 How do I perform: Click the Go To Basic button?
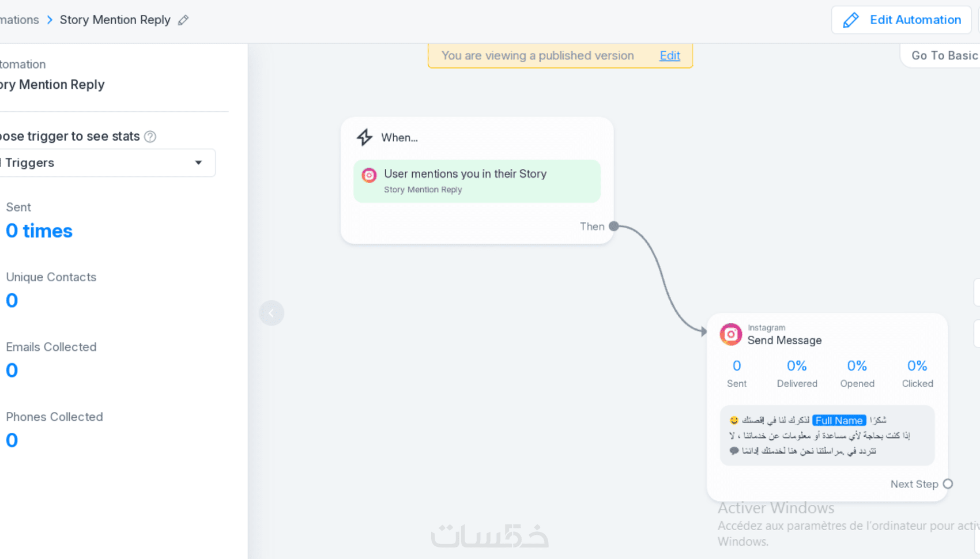943,56
